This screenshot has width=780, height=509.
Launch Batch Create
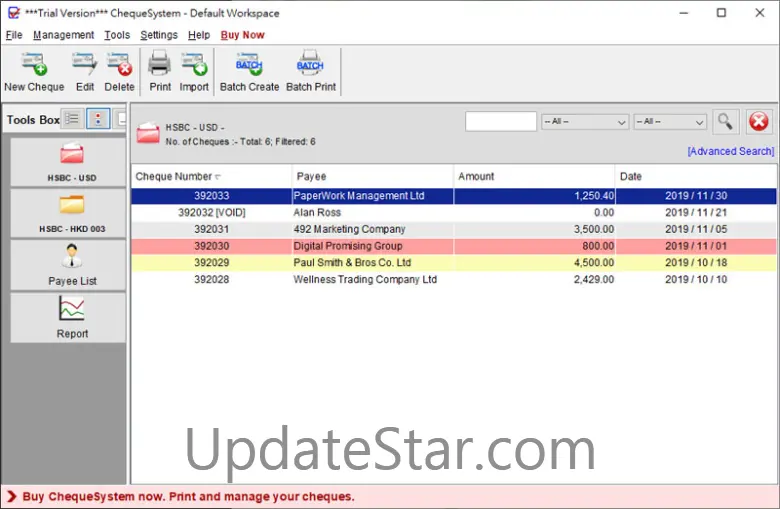point(249,73)
